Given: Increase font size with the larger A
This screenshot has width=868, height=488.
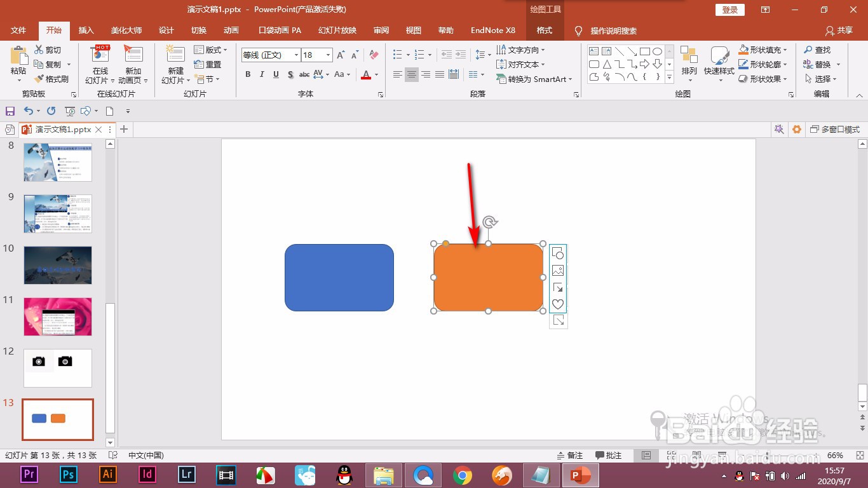Looking at the screenshot, I should (x=341, y=55).
